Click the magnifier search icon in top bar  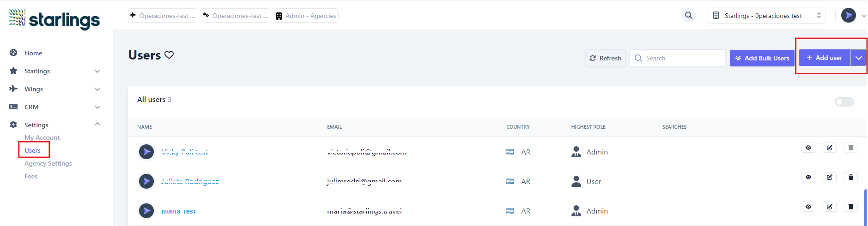pos(688,15)
